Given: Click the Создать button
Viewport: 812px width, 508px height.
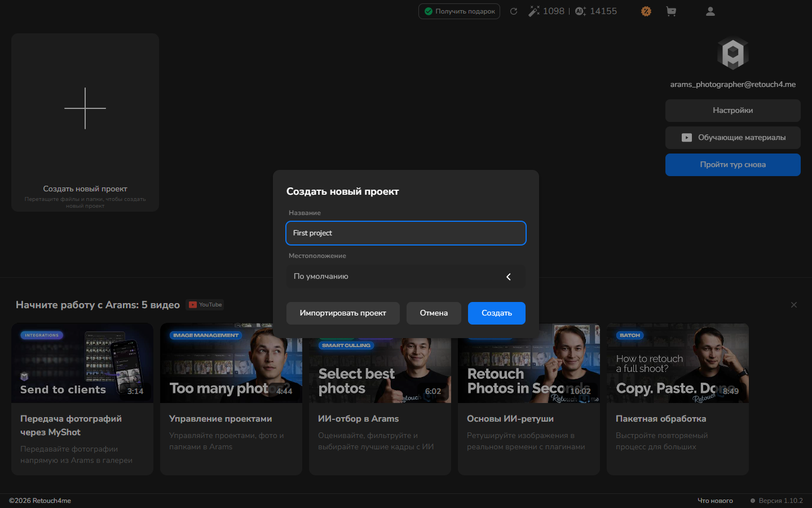Looking at the screenshot, I should click(497, 313).
